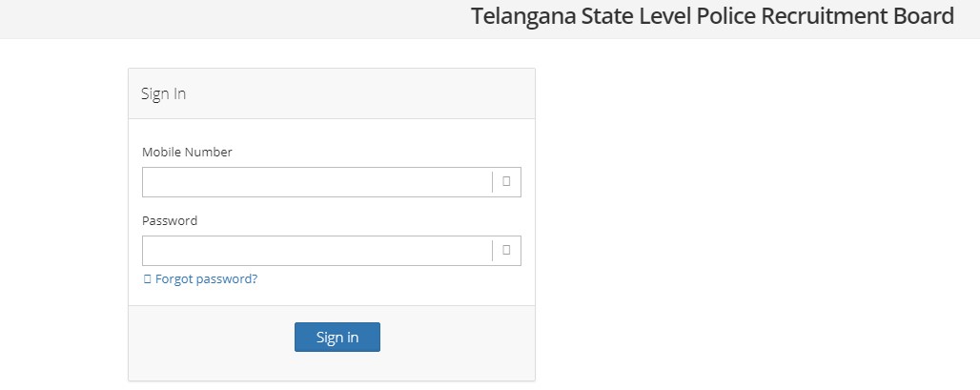Open the Forgot password? link
The image size is (980, 390).
click(x=206, y=278)
